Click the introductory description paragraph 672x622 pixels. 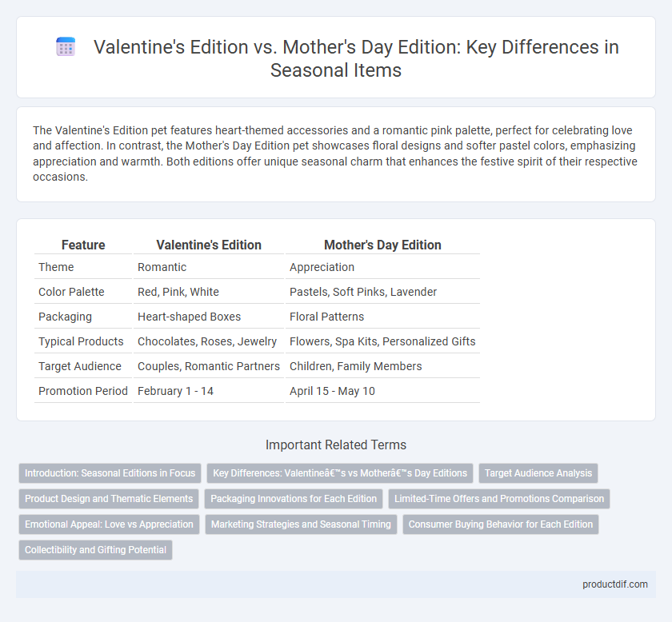[335, 154]
